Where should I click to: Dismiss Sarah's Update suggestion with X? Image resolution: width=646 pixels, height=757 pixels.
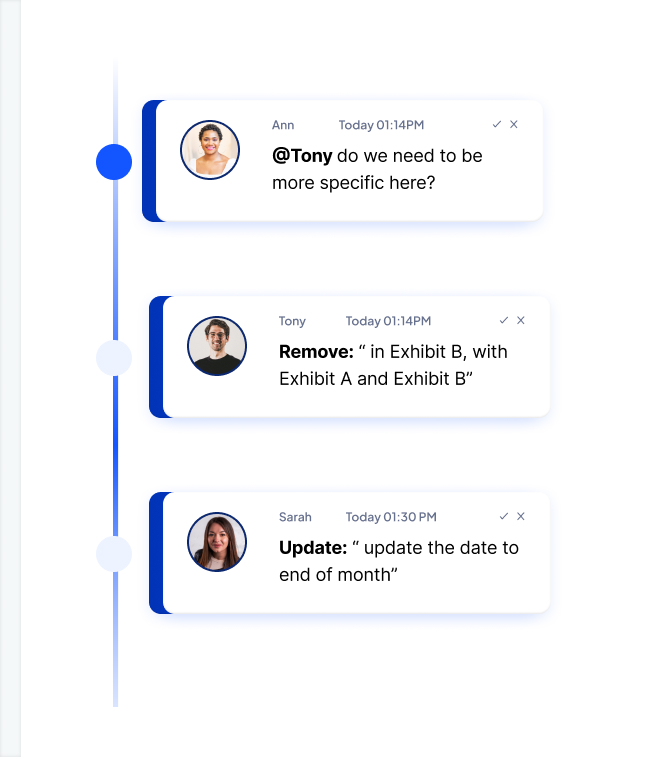(520, 517)
